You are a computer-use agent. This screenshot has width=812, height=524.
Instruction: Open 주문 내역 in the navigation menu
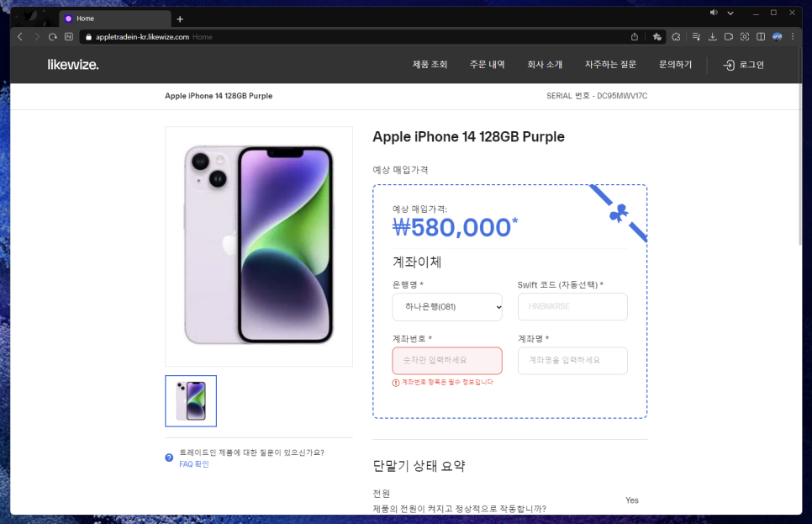488,65
